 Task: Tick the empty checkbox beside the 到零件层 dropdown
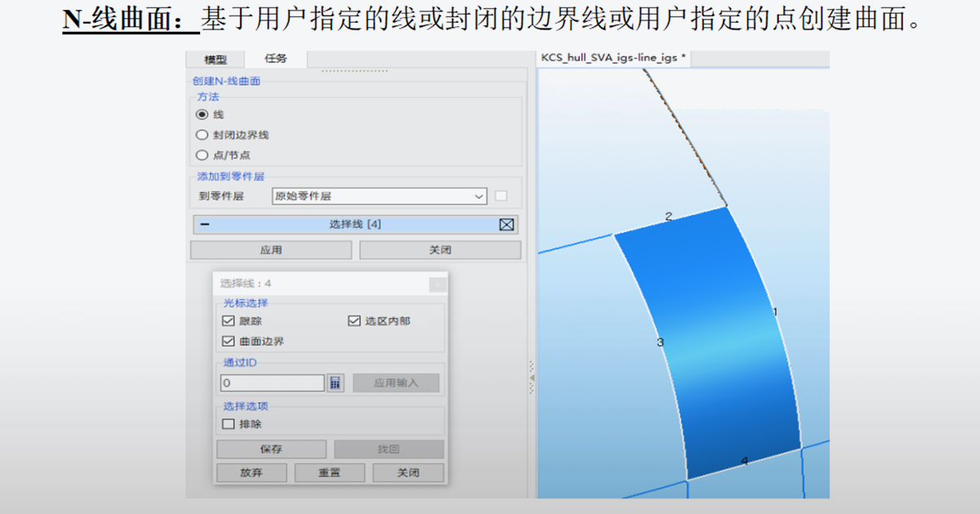(501, 196)
